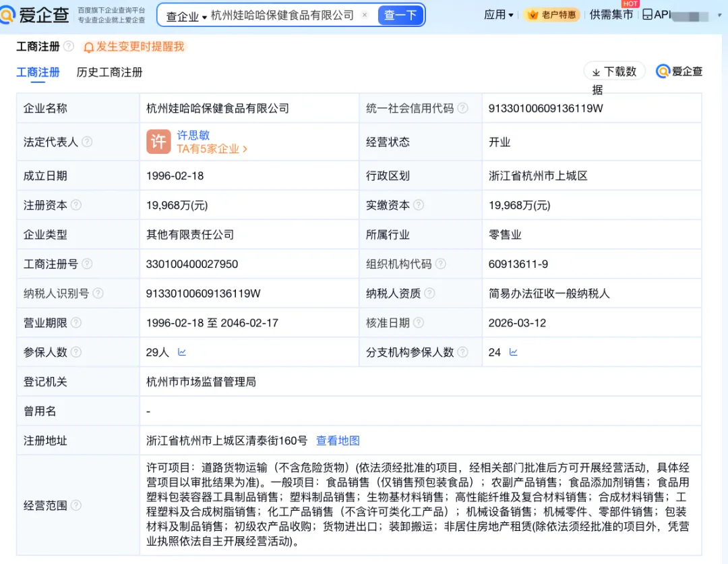Go to 供需集市 in the top bar

[611, 15]
